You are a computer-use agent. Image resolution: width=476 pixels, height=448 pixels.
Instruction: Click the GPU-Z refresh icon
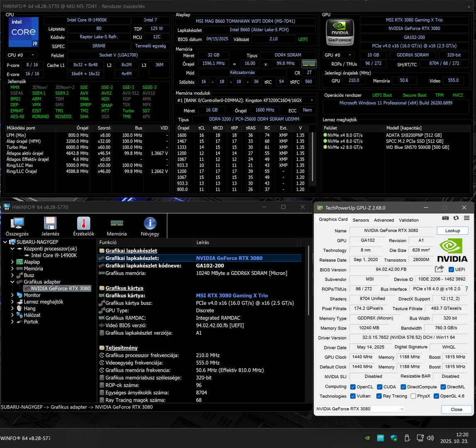click(x=456, y=218)
